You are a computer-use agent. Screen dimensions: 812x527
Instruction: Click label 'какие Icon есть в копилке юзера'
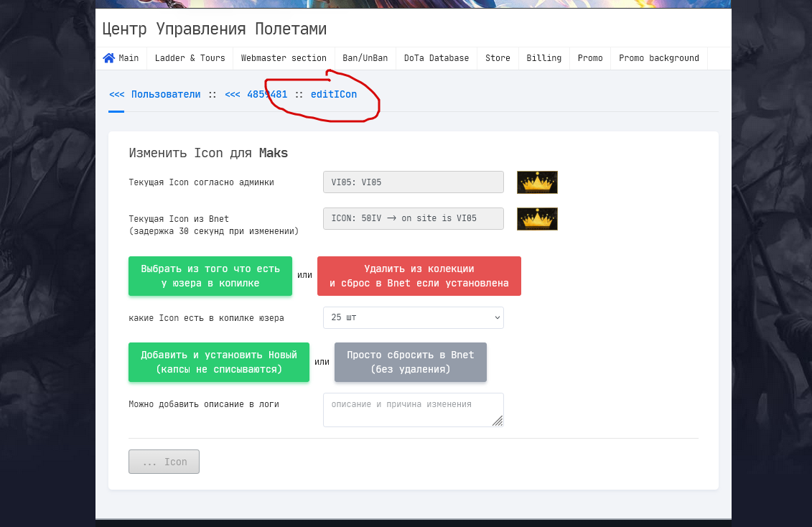pos(206,318)
